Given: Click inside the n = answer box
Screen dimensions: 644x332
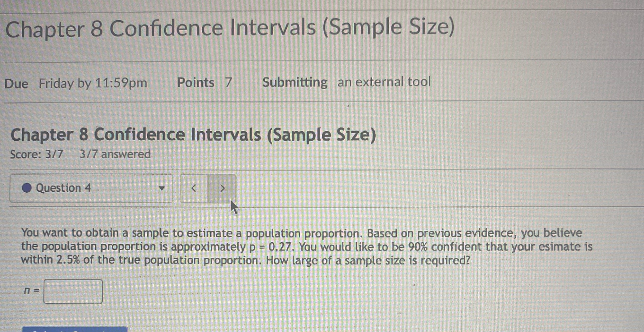Looking at the screenshot, I should click(73, 291).
